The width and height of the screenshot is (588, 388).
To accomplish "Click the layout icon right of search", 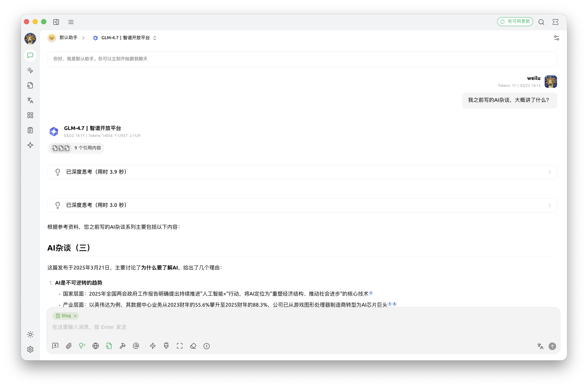I will [555, 22].
